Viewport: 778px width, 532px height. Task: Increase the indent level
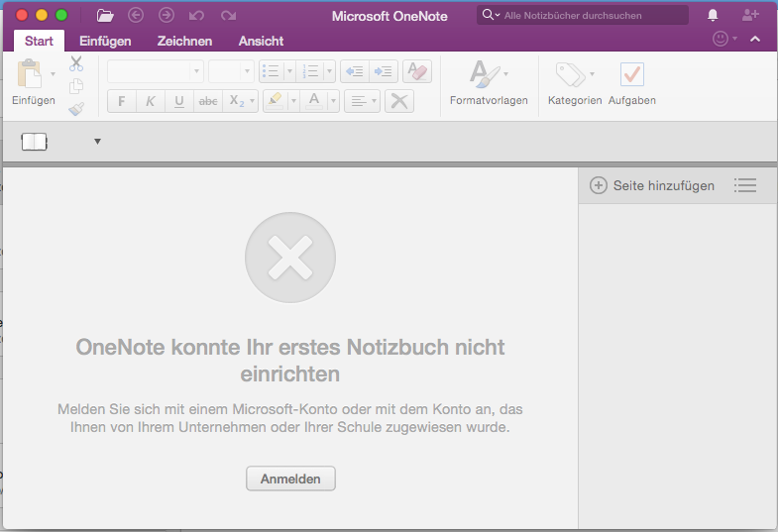coord(383,71)
